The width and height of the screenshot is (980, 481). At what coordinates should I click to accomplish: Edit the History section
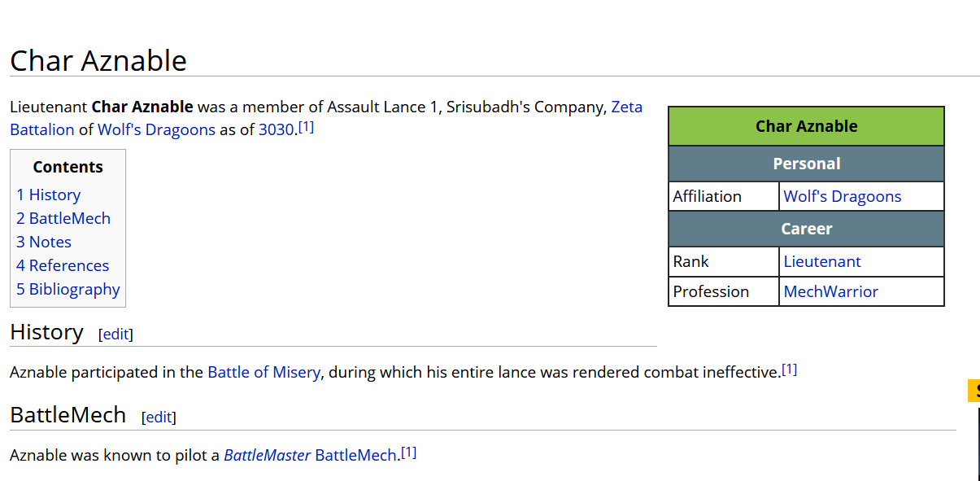(x=115, y=334)
